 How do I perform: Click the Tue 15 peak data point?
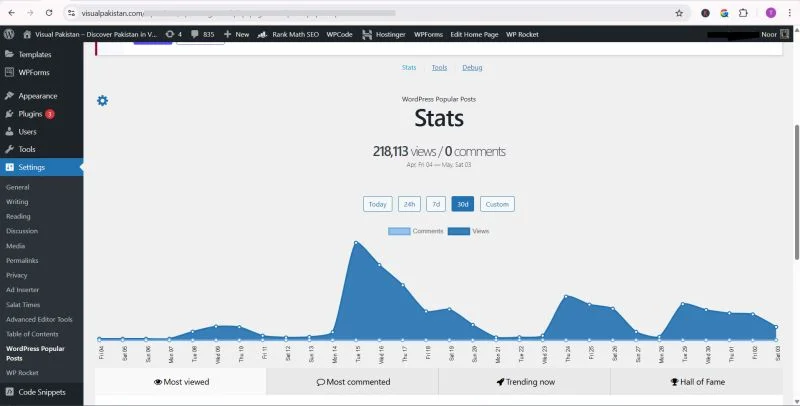click(356, 243)
